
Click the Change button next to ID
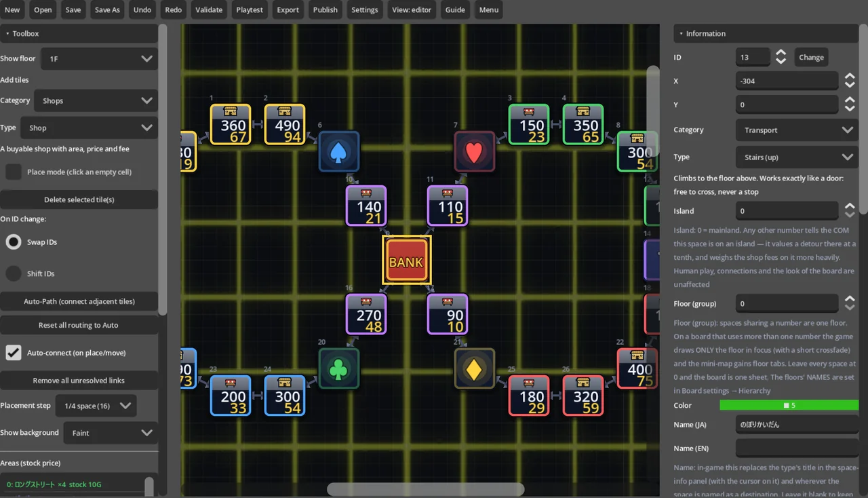click(811, 57)
